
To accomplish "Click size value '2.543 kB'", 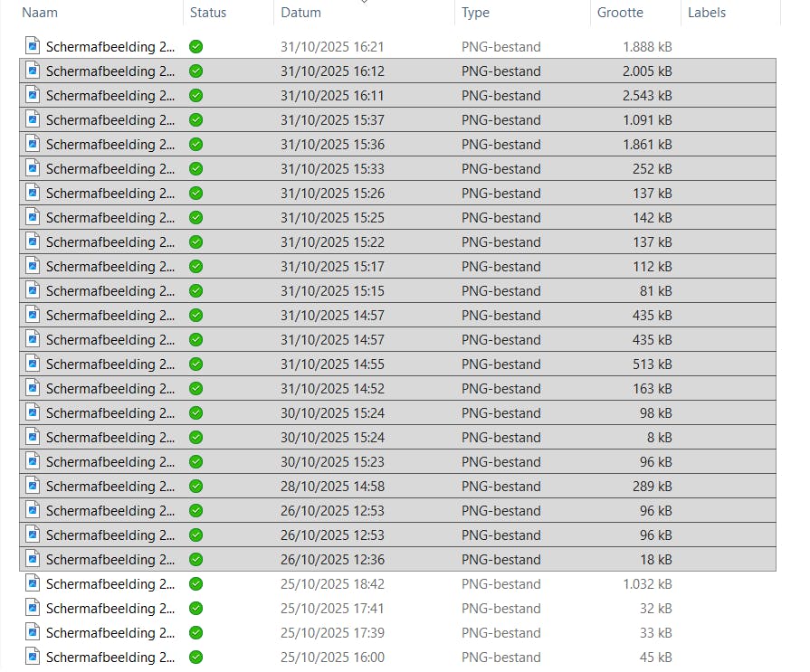I will pos(647,96).
